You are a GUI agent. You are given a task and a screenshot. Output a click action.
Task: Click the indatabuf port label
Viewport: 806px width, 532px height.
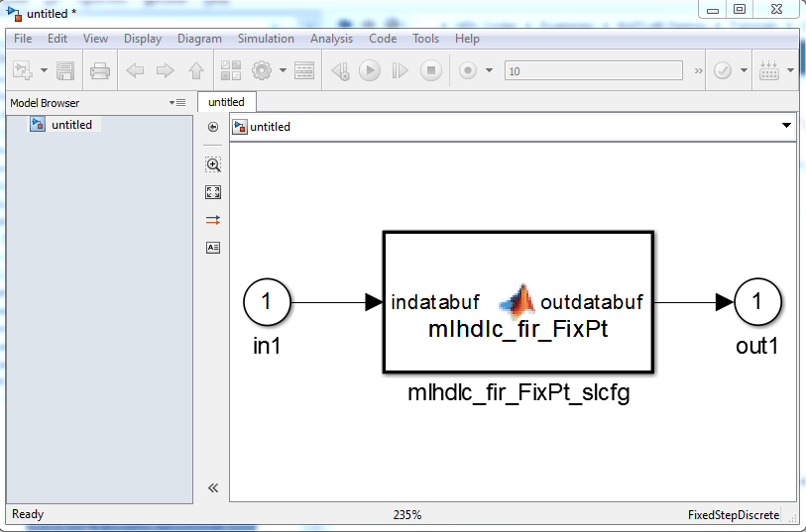[x=435, y=302]
